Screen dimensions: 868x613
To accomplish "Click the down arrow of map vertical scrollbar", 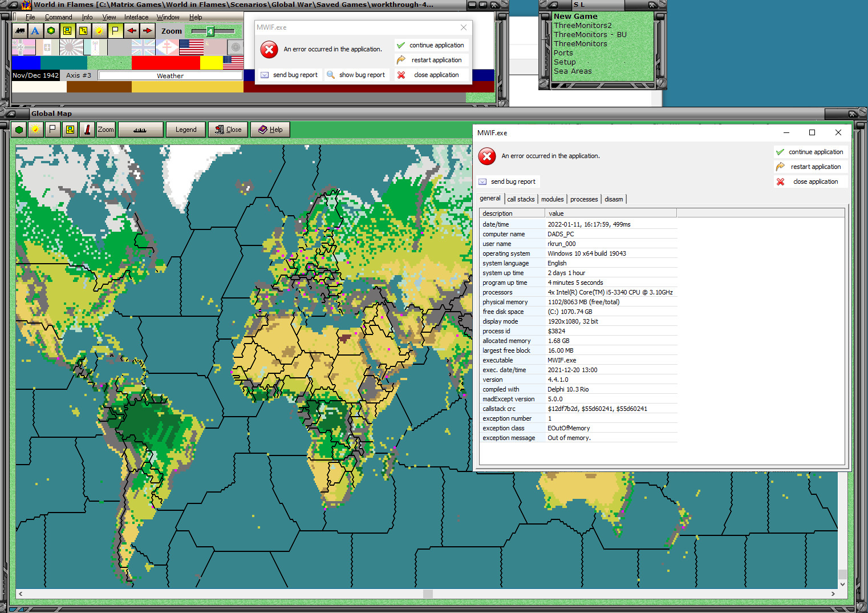I will click(842, 584).
